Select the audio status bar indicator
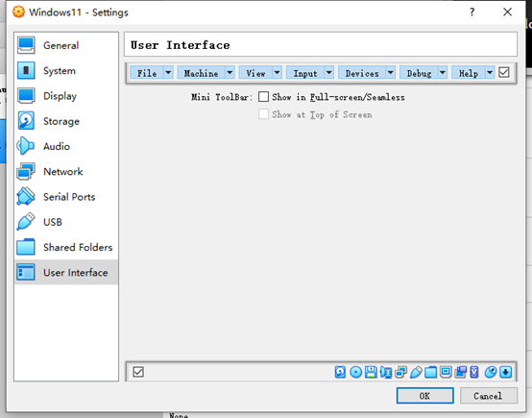Image resolution: width=532 pixels, height=418 pixels. [x=386, y=372]
